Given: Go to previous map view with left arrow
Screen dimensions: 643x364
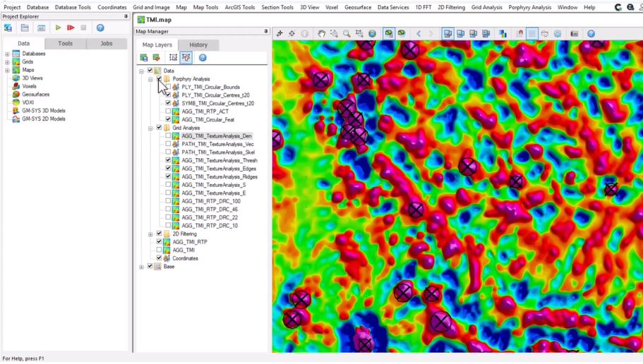Looking at the screenshot, I should (x=419, y=34).
